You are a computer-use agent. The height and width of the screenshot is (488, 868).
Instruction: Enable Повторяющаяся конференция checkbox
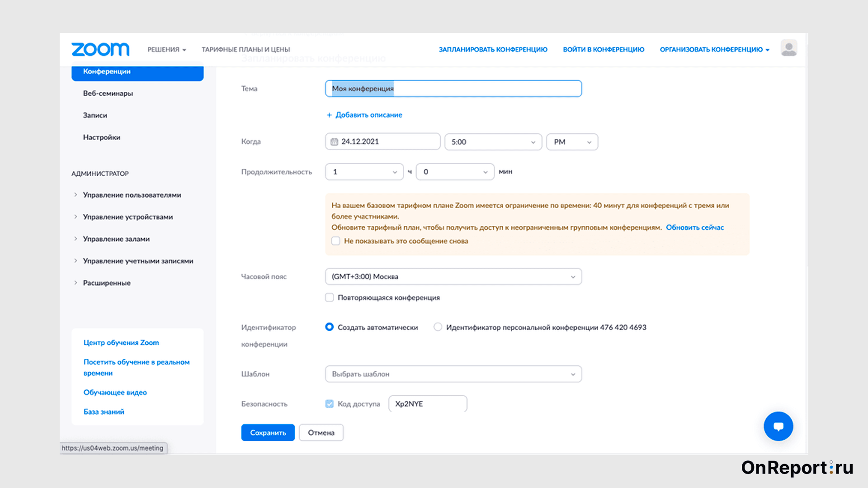[330, 298]
